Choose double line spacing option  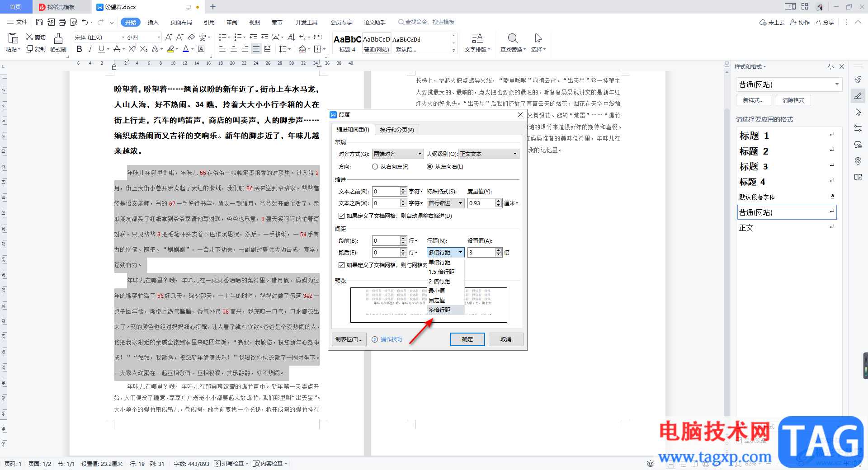446,282
